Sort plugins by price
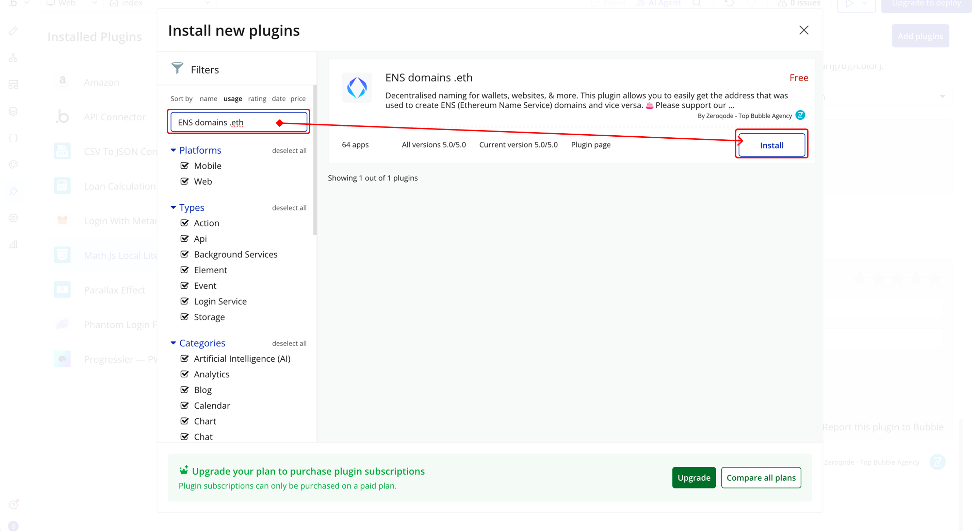The width and height of the screenshot is (980, 531). [298, 99]
